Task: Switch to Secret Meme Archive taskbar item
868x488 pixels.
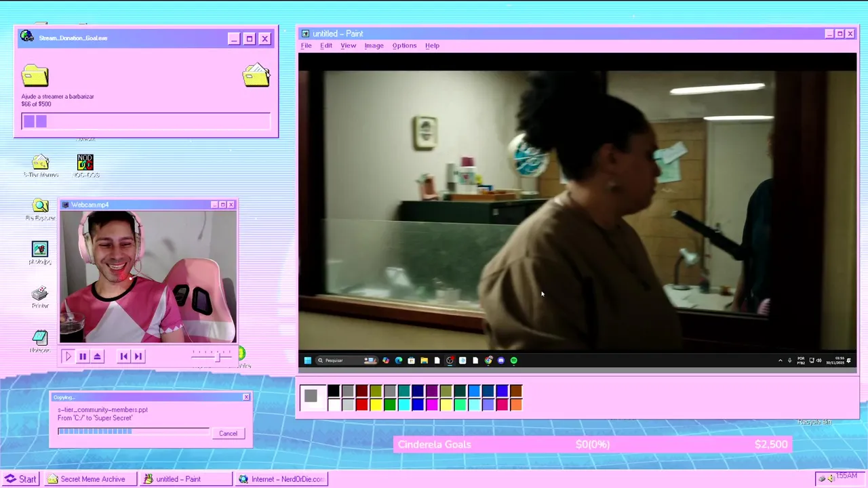Action: coord(90,479)
